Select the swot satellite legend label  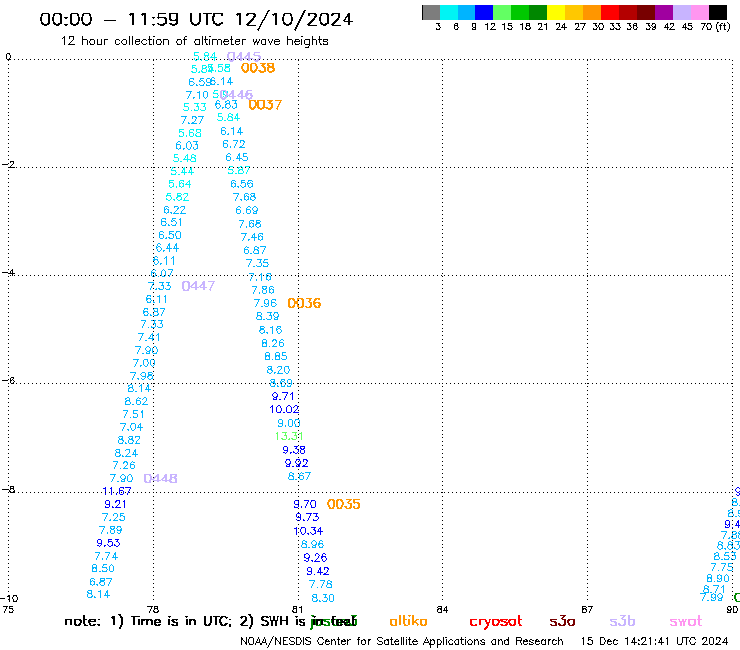point(686,621)
